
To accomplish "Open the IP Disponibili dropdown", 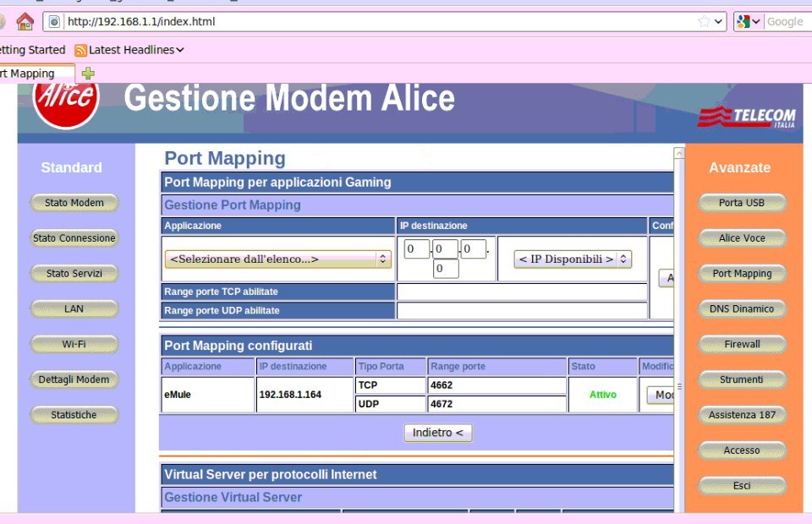I will click(x=573, y=259).
